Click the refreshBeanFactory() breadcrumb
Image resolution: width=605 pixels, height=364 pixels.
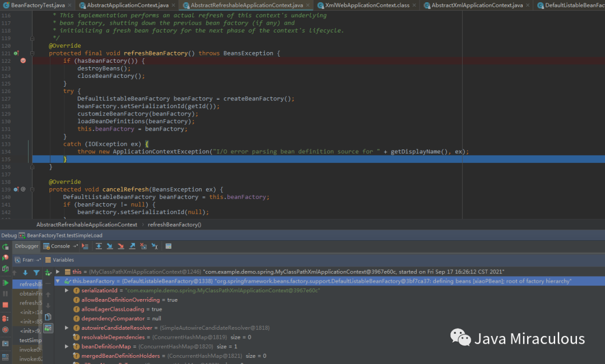[x=174, y=225]
